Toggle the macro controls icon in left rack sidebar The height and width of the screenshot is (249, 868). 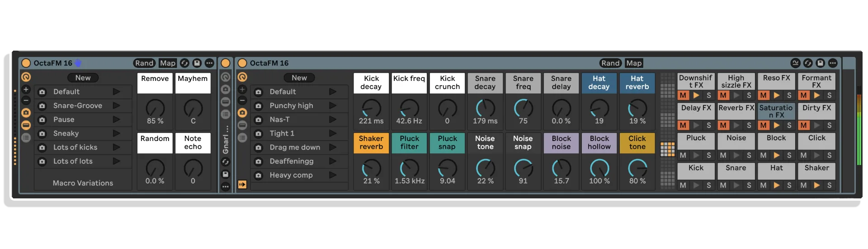tap(26, 77)
